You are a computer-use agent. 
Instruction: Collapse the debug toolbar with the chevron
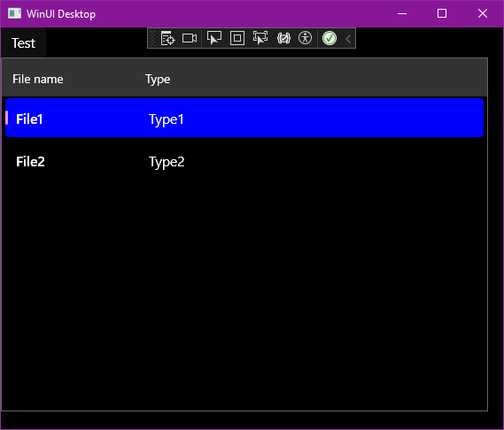[x=348, y=39]
